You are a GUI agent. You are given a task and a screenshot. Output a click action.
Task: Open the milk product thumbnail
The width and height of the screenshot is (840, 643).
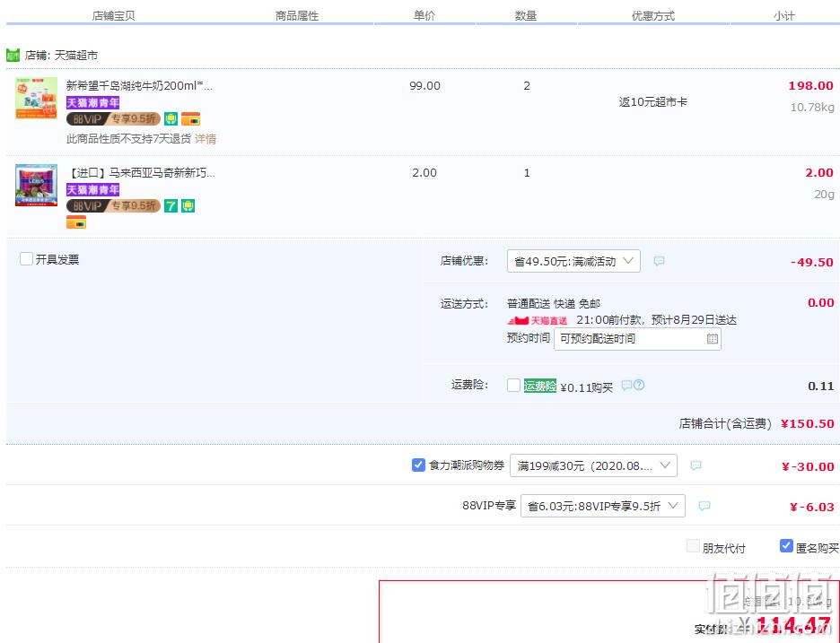[x=37, y=98]
